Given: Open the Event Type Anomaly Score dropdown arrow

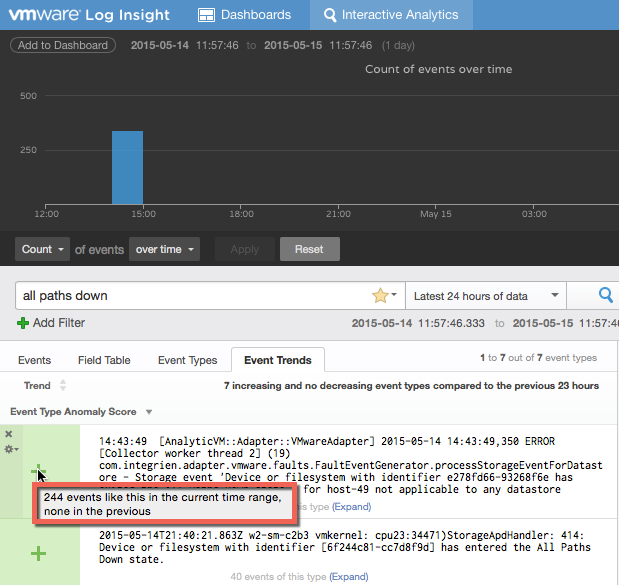Looking at the screenshot, I should (x=149, y=412).
